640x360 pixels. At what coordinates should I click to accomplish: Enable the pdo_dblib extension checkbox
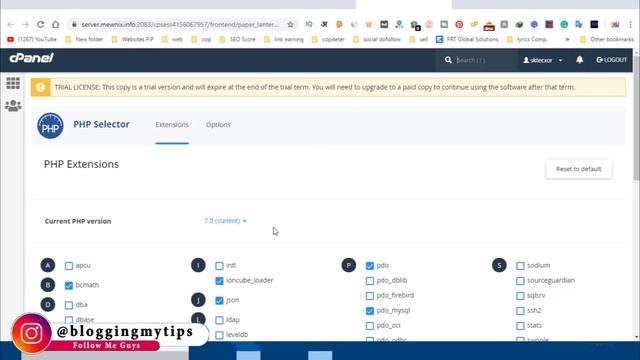pyautogui.click(x=370, y=281)
